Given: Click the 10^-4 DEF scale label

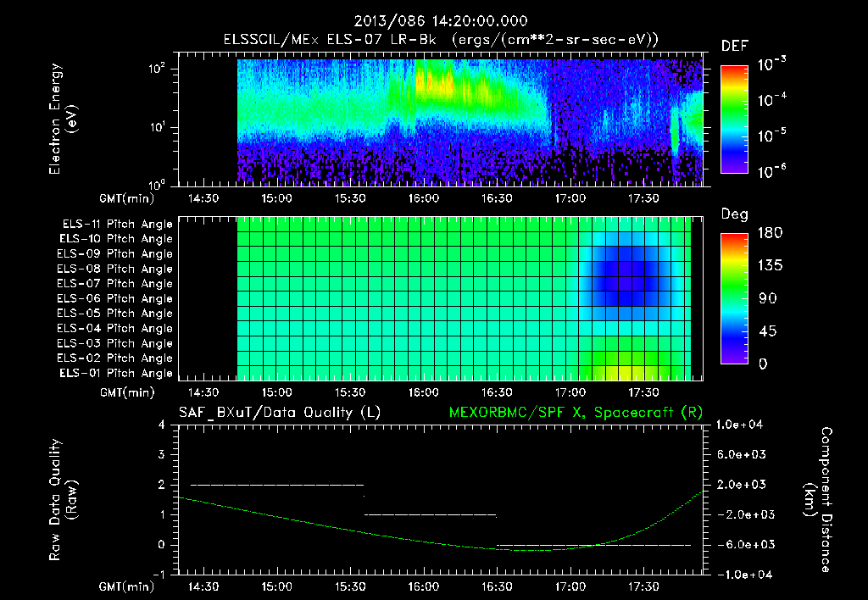Looking at the screenshot, I should coord(771,100).
